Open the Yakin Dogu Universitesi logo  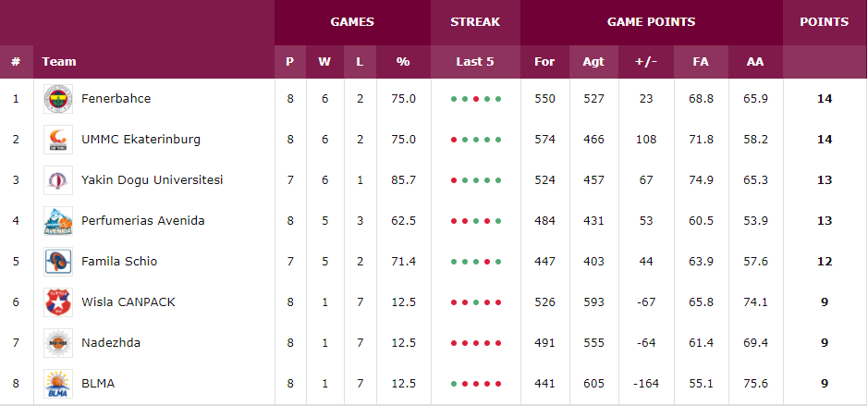tap(58, 180)
